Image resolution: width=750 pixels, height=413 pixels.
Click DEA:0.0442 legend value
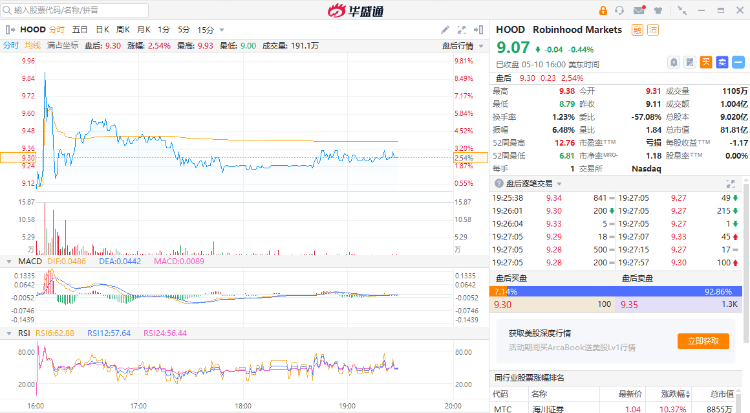coord(120,261)
